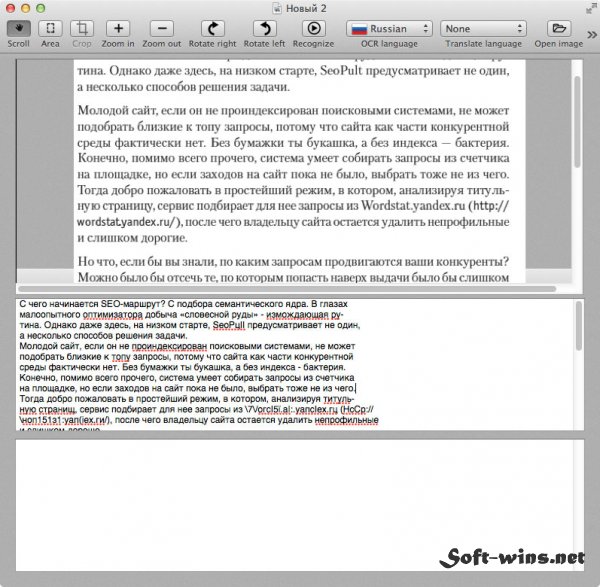Zoom in on the image
Image resolution: width=600 pixels, height=587 pixels.
click(118, 29)
